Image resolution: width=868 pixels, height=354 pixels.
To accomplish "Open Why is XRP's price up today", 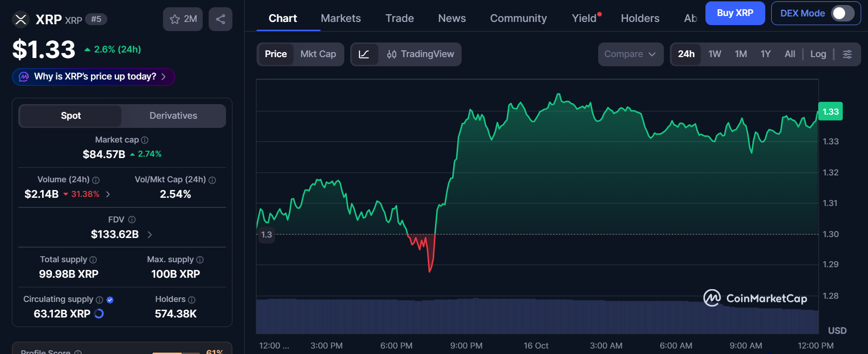I will pyautogui.click(x=94, y=77).
